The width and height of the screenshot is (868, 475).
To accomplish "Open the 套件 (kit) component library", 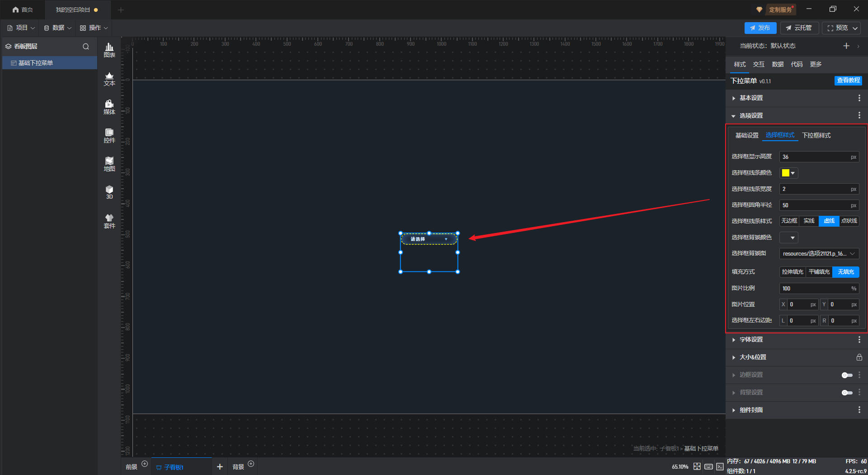I will click(x=109, y=221).
